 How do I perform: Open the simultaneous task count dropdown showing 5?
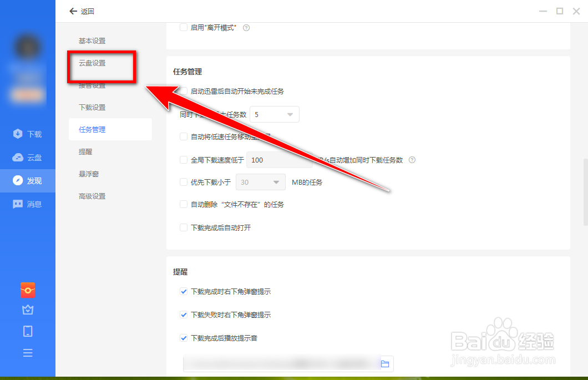275,114
